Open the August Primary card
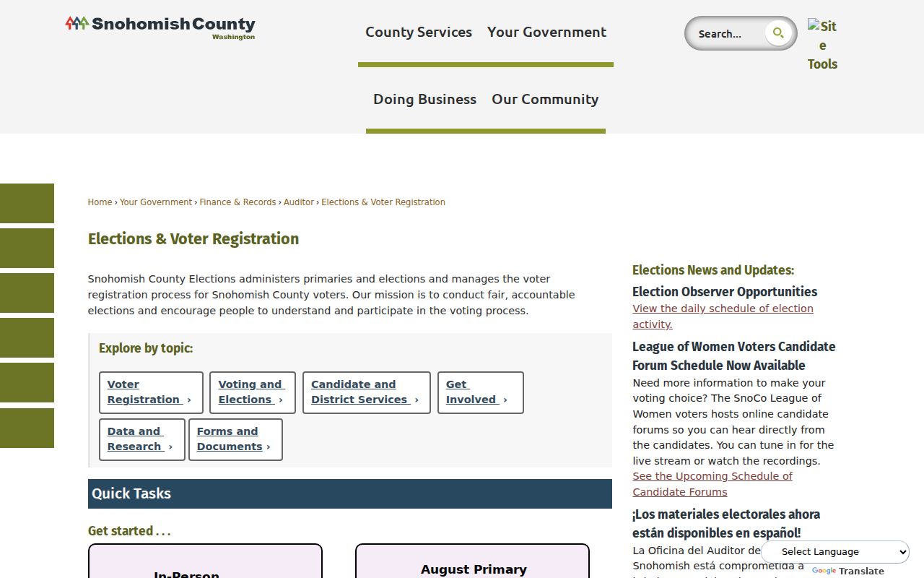The image size is (924, 578). click(x=472, y=561)
